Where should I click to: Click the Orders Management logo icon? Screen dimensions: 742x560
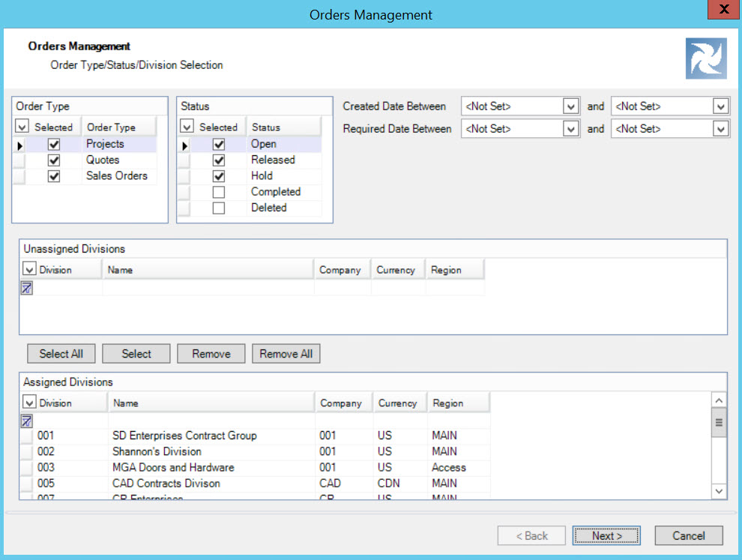tap(706, 58)
